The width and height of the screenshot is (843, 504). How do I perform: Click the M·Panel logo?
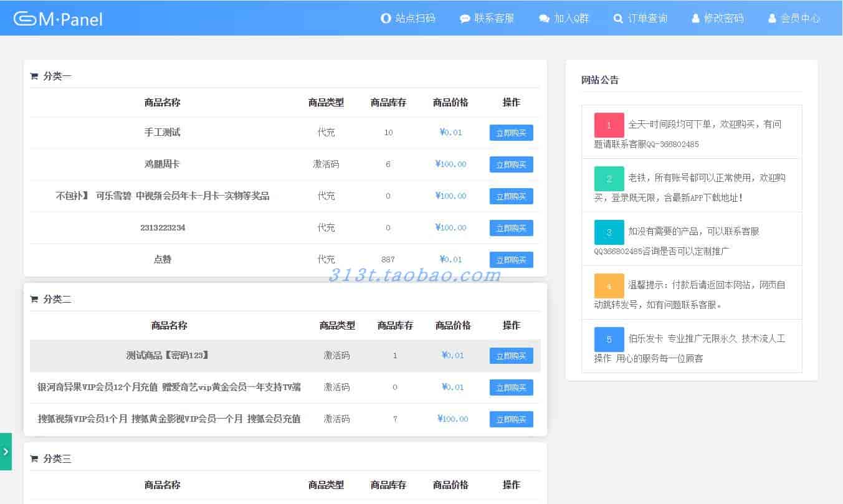tap(58, 19)
